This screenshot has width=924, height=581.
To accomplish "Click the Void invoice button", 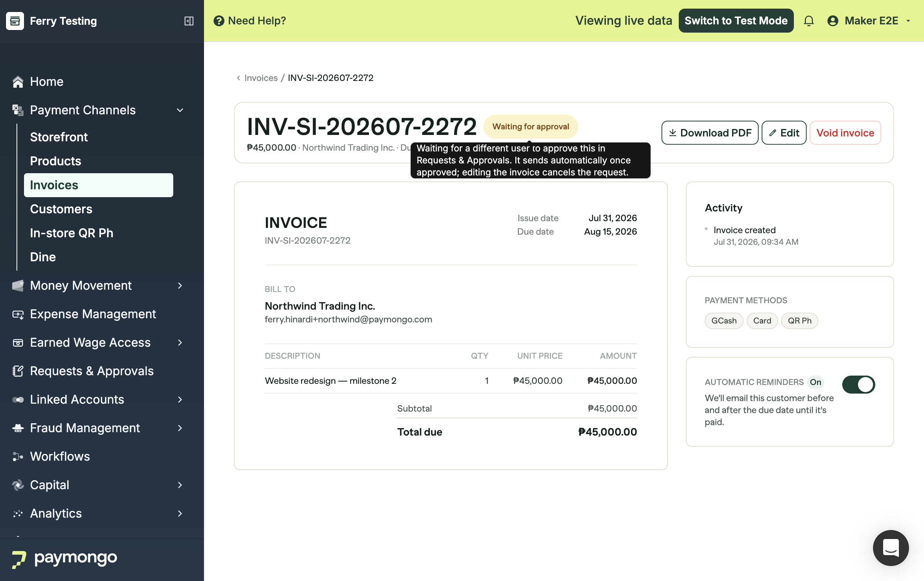I will [845, 133].
